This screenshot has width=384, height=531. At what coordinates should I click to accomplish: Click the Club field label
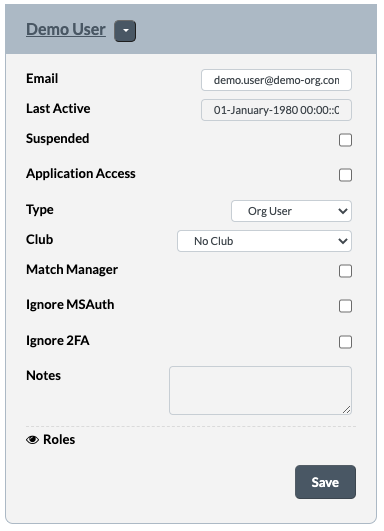(40, 239)
